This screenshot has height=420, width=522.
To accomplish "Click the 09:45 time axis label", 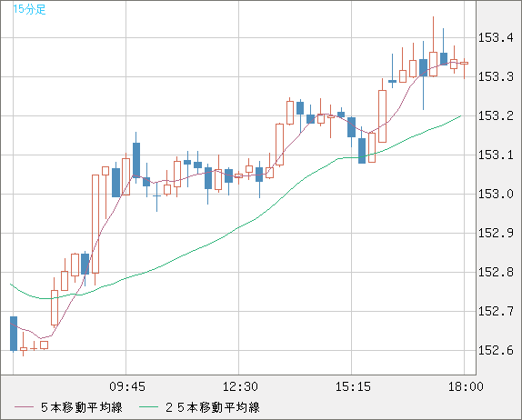I will tap(127, 386).
